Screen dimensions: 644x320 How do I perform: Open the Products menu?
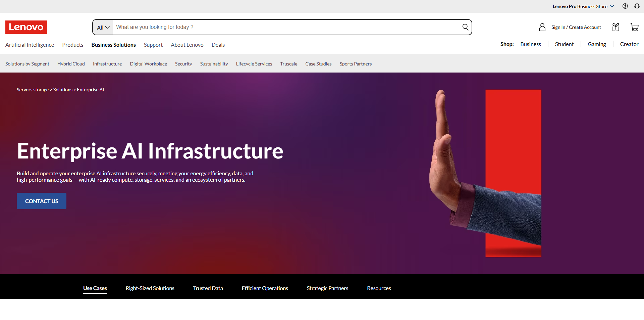pyautogui.click(x=73, y=45)
